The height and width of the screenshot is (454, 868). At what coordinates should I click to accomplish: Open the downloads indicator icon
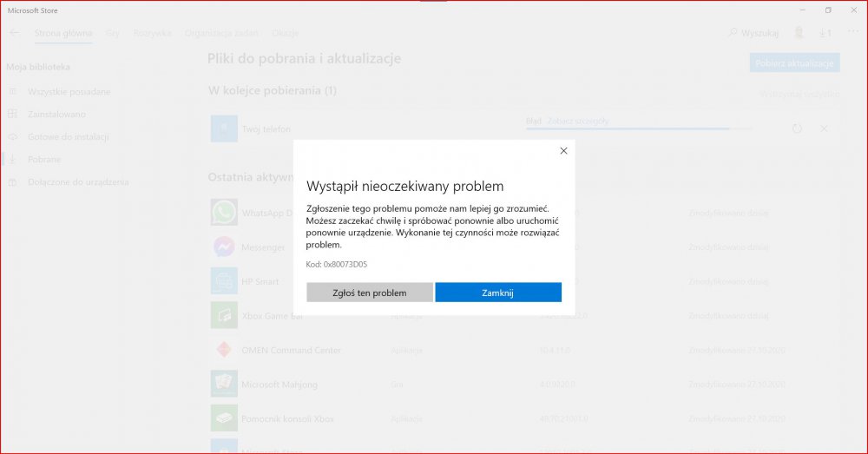coord(825,33)
